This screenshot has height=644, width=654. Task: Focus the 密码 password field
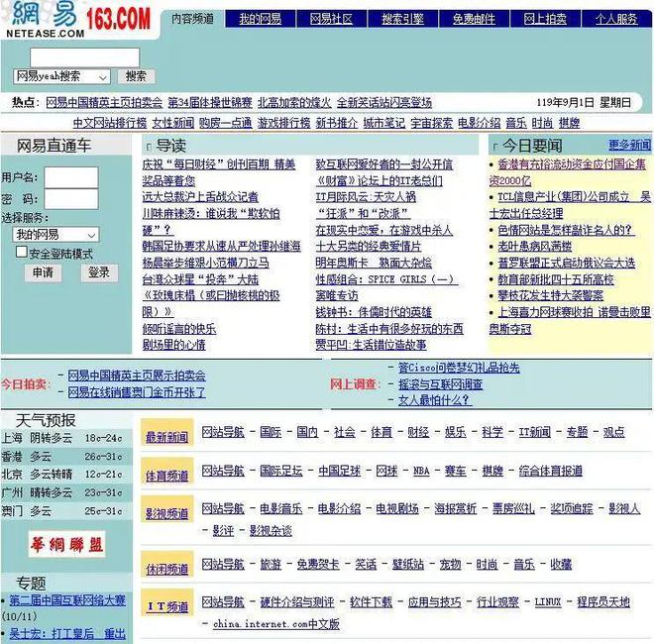[71, 199]
